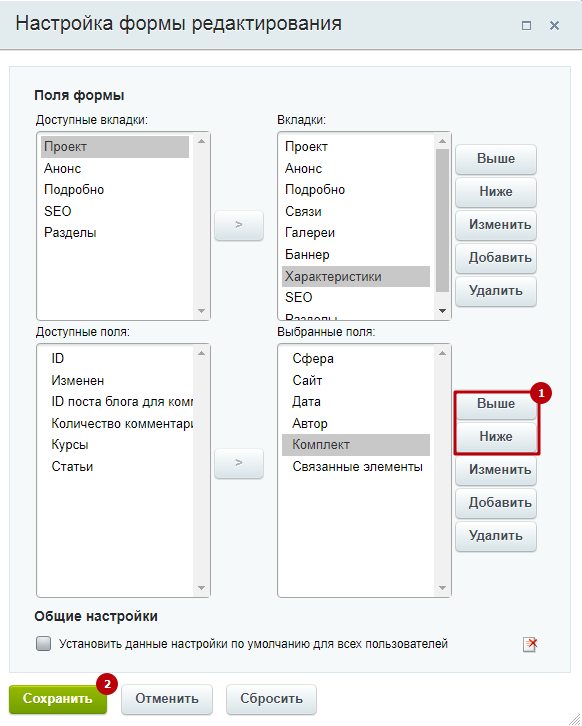This screenshot has height=726, width=582.
Task: Maximize the form settings dialog
Action: pos(526,25)
